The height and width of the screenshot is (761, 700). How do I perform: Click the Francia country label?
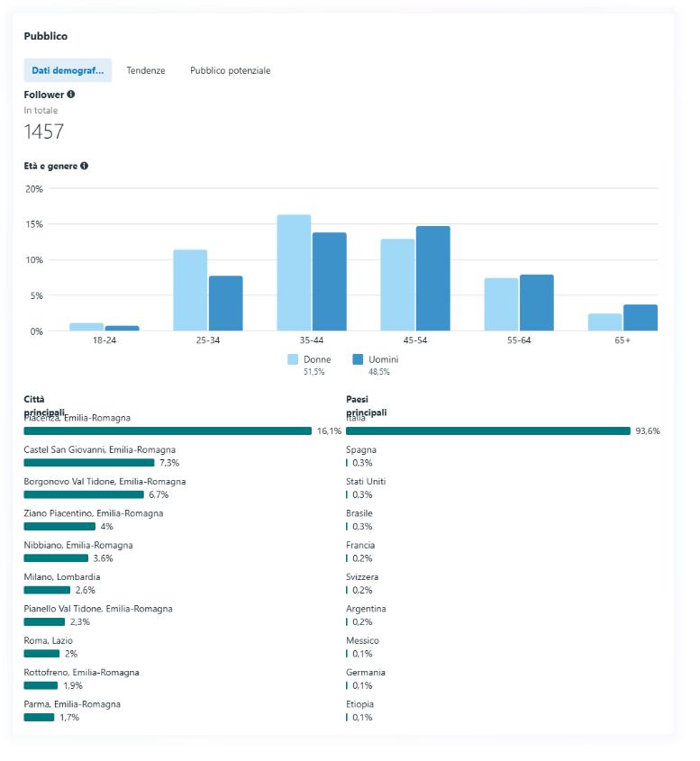point(360,545)
